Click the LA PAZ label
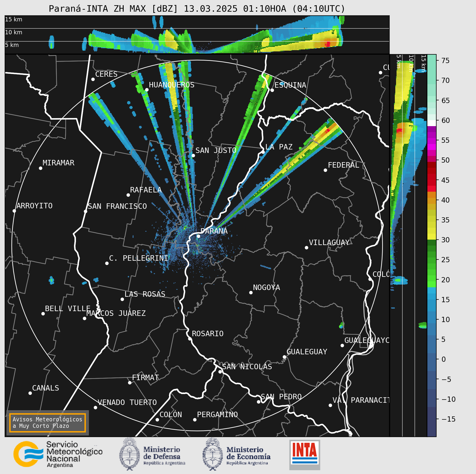The height and width of the screenshot is (474, 476). (x=279, y=147)
